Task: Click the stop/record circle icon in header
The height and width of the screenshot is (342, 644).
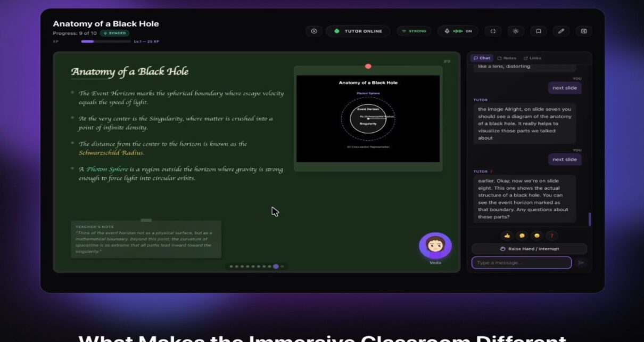Action: pos(314,31)
